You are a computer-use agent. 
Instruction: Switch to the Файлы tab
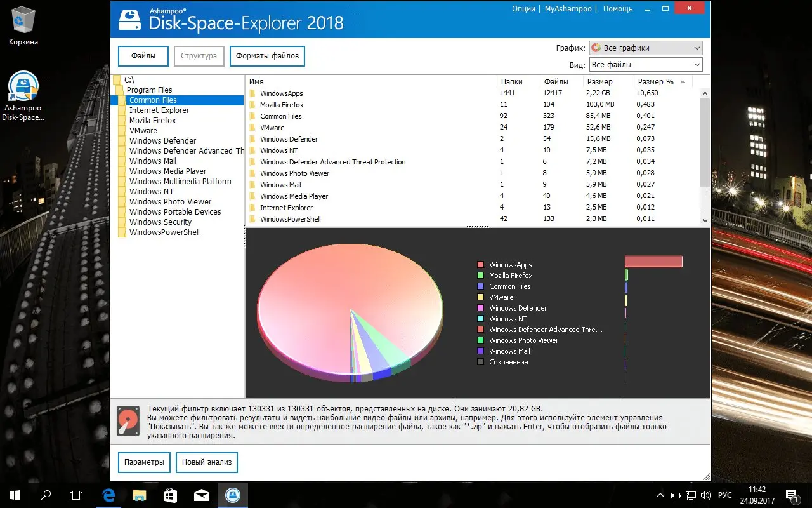tap(143, 56)
